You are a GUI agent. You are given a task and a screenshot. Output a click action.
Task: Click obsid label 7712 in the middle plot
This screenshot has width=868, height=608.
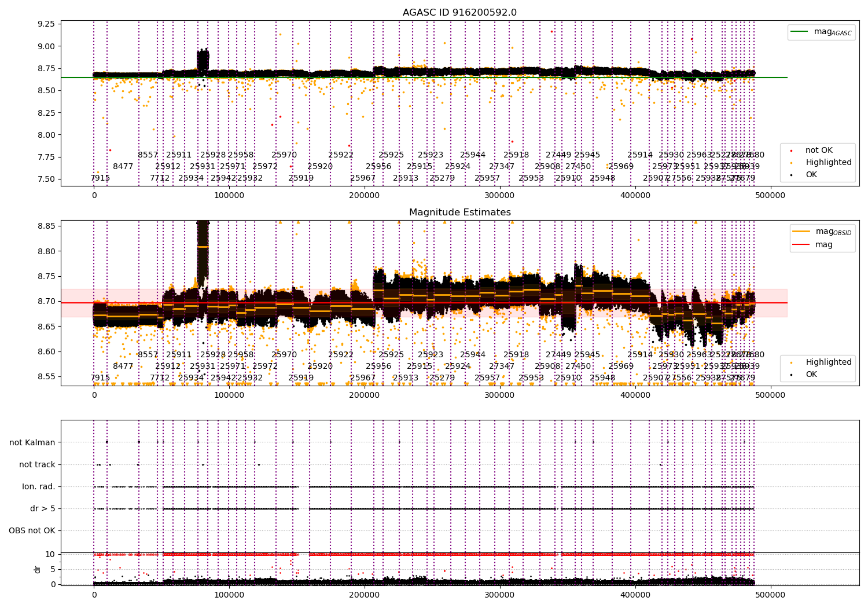point(160,378)
